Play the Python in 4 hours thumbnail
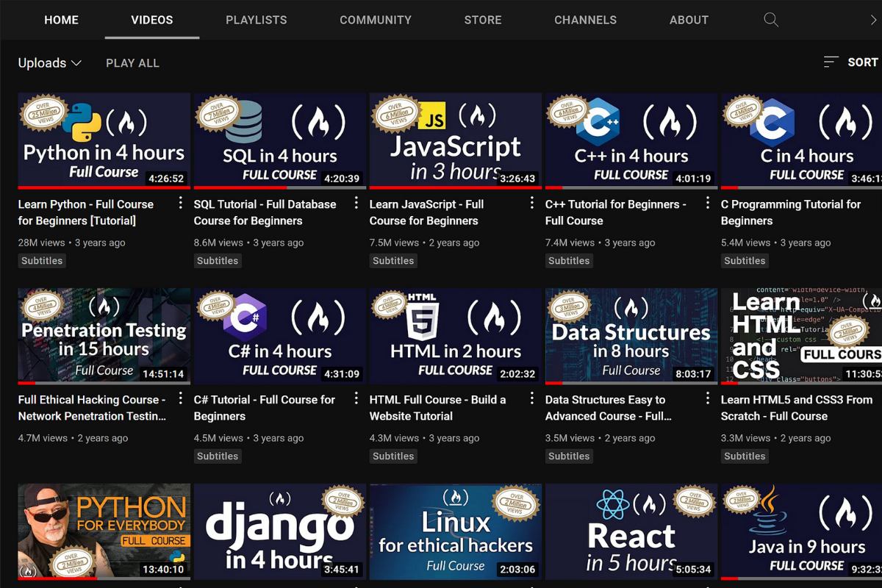 coord(104,140)
